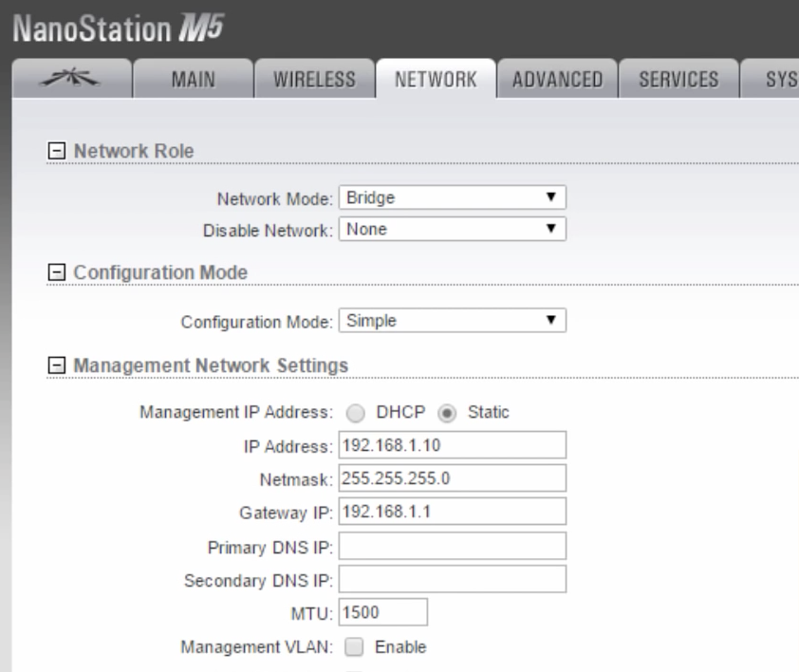The width and height of the screenshot is (799, 672).
Task: Open the Ubiquiti logo tab
Action: click(x=72, y=79)
